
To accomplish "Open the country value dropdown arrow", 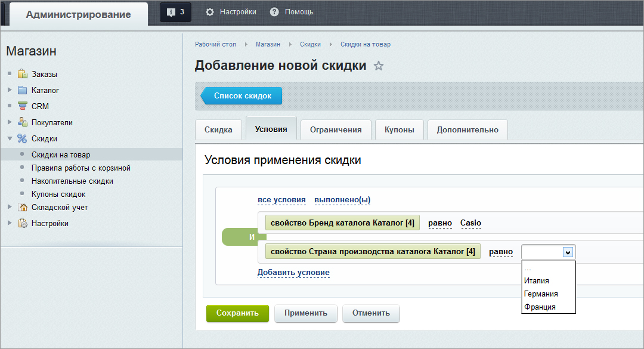I will [x=568, y=252].
